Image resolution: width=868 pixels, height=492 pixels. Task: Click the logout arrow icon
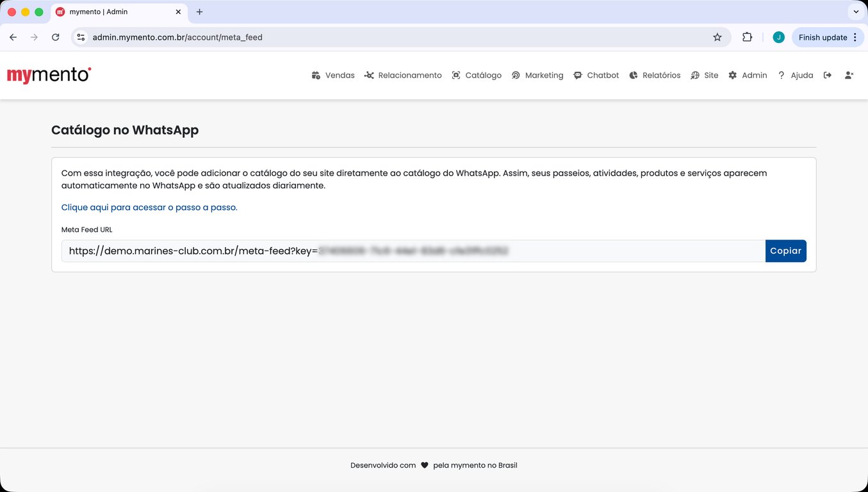(828, 75)
